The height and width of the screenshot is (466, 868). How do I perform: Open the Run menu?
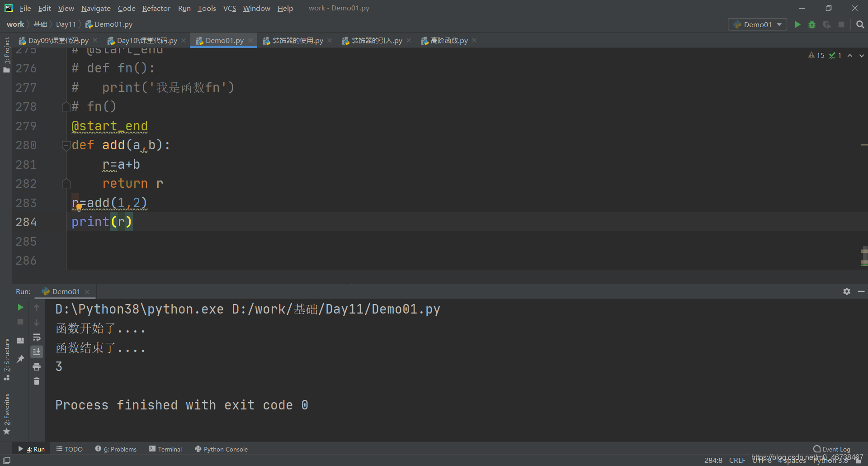click(x=184, y=8)
